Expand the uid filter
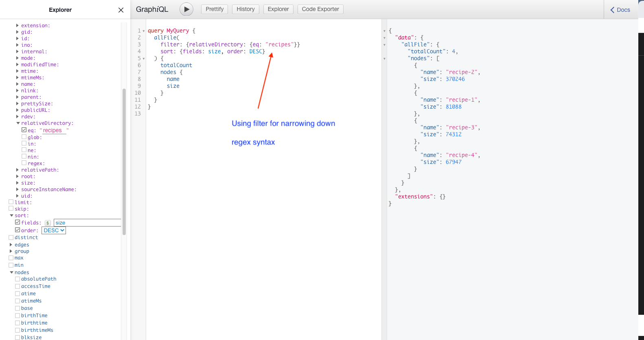 [x=18, y=196]
